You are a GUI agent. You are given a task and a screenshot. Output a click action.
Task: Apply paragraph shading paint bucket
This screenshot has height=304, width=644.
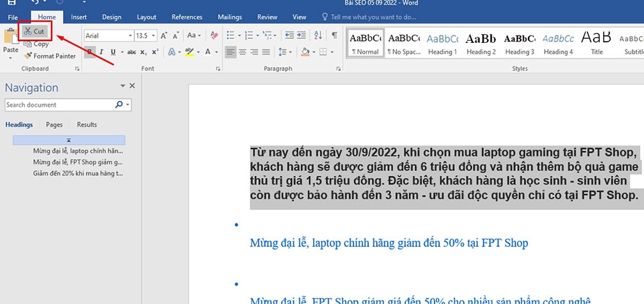pyautogui.click(x=305, y=52)
